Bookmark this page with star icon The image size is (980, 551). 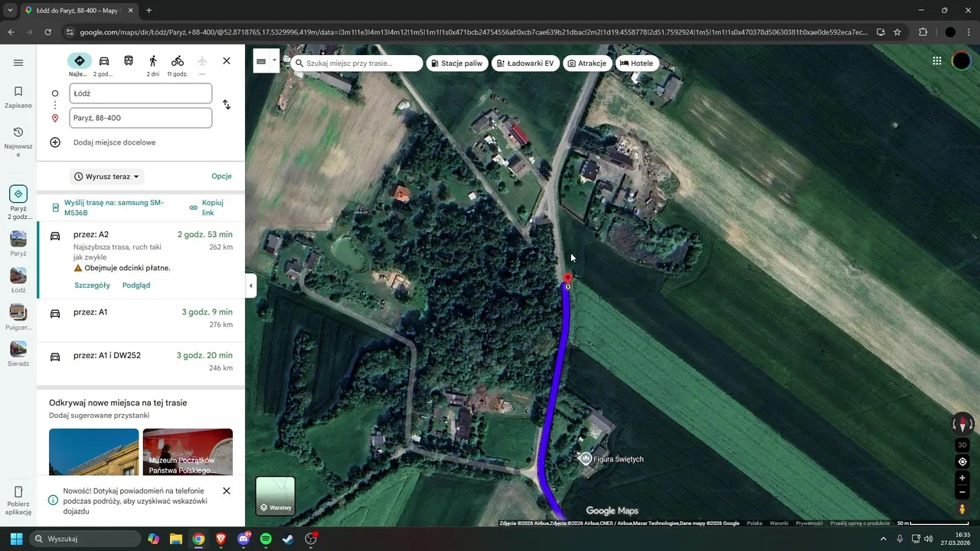point(897,32)
